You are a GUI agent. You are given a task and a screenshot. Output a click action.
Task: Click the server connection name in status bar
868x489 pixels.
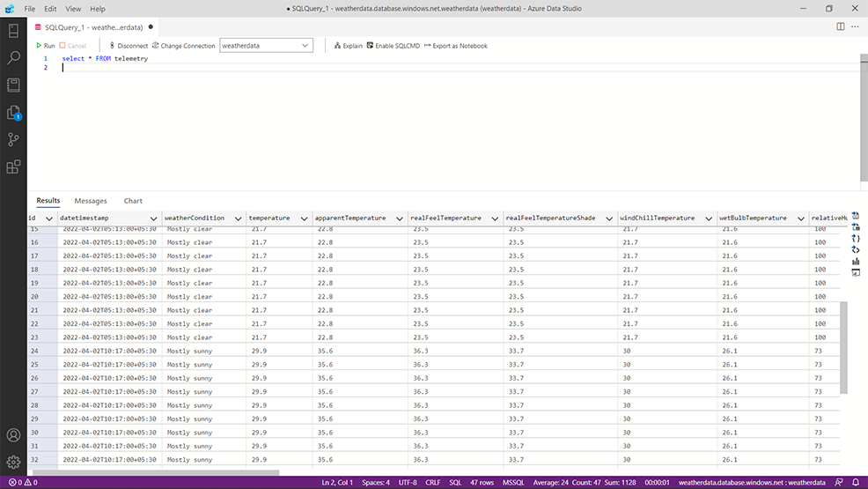[752, 482]
